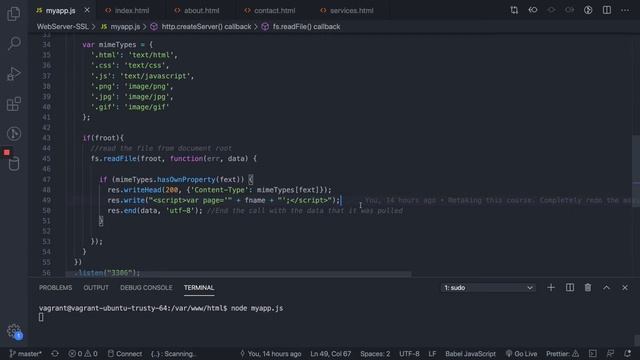Screen dimensions: 640x360
Task: Click the Prettier status item
Action: coord(562,354)
